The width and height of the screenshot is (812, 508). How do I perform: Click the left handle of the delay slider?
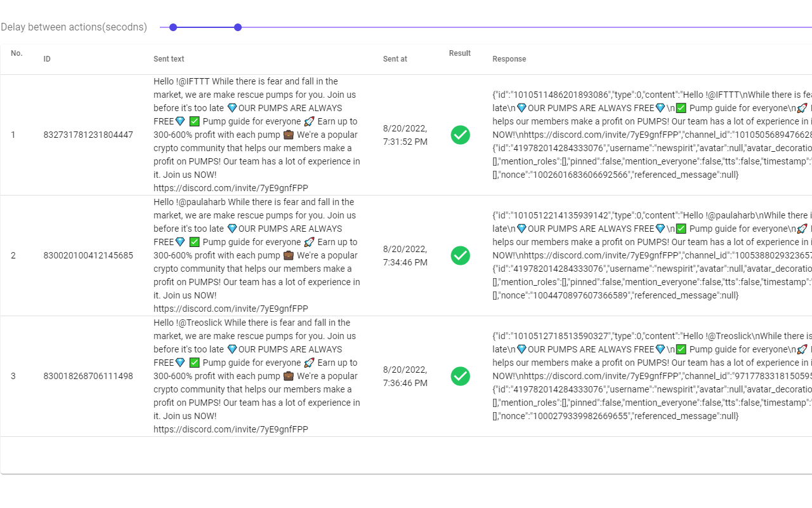pyautogui.click(x=173, y=27)
